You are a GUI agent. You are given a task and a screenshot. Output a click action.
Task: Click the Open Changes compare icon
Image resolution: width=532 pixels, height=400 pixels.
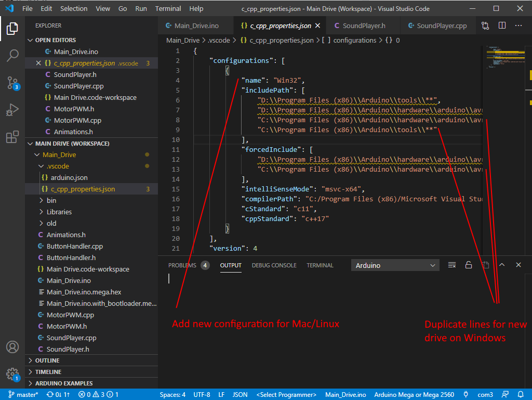coord(485,26)
